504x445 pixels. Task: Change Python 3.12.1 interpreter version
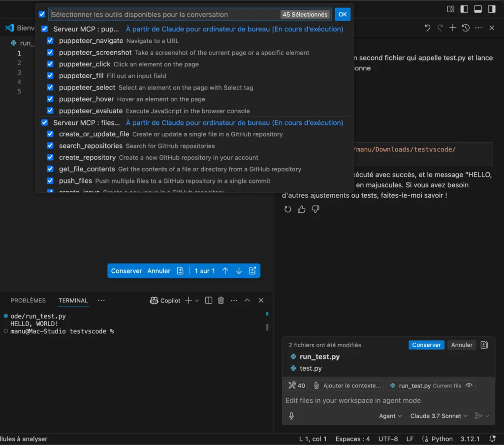click(x=470, y=439)
